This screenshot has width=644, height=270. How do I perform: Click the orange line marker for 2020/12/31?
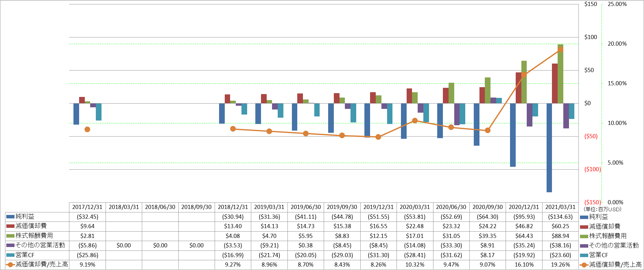(524, 75)
